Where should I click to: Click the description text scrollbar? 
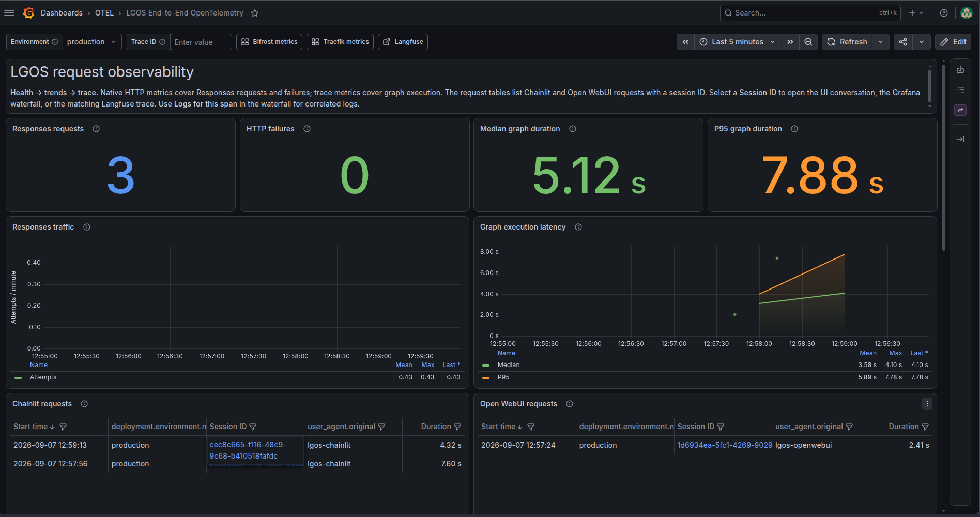point(930,86)
